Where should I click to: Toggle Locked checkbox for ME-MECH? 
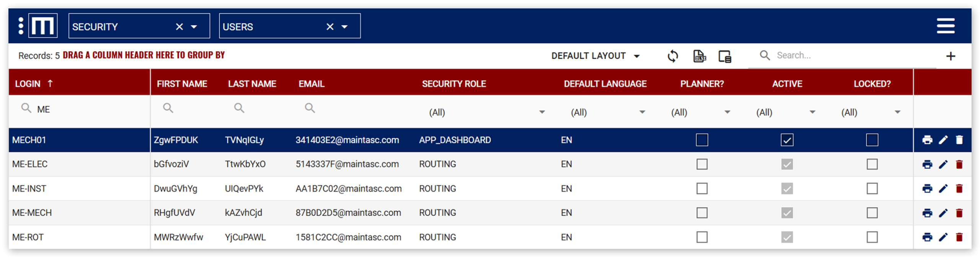(x=872, y=213)
